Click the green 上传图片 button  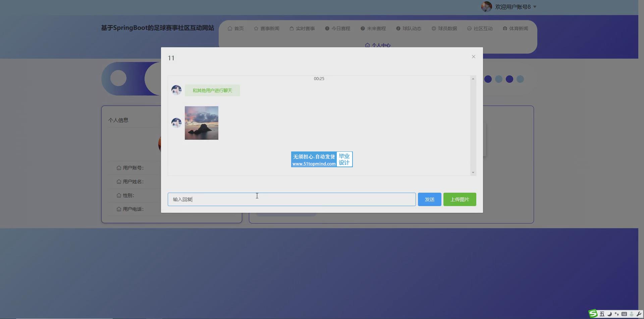coord(460,199)
